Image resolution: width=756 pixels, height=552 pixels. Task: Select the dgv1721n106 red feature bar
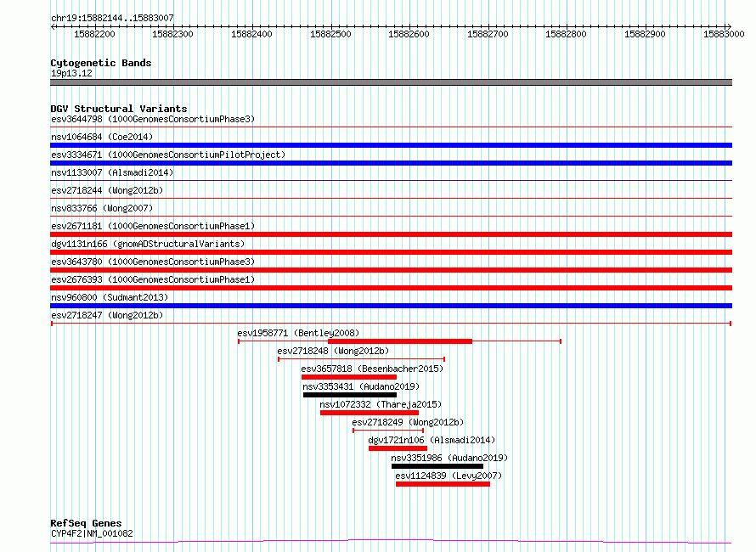398,448
